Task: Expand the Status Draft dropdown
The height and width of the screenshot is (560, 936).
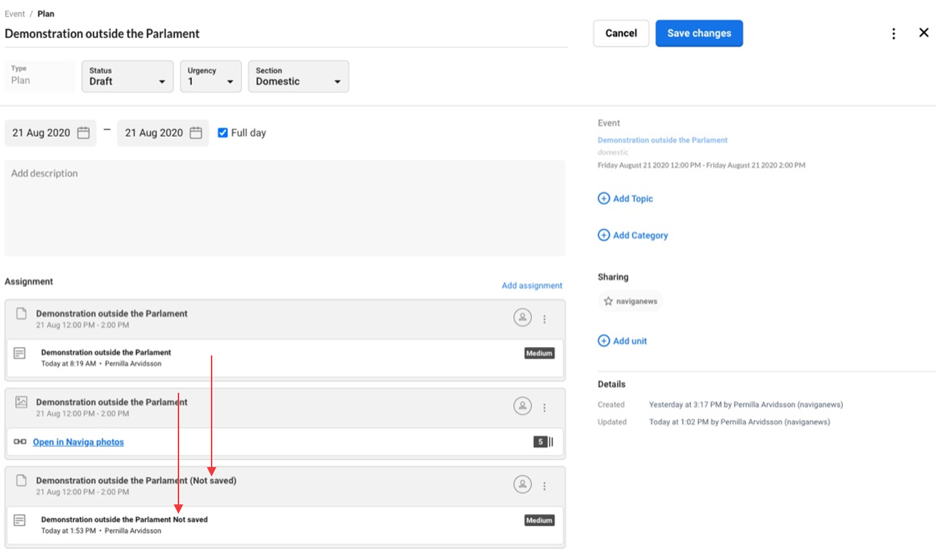Action: (x=127, y=76)
